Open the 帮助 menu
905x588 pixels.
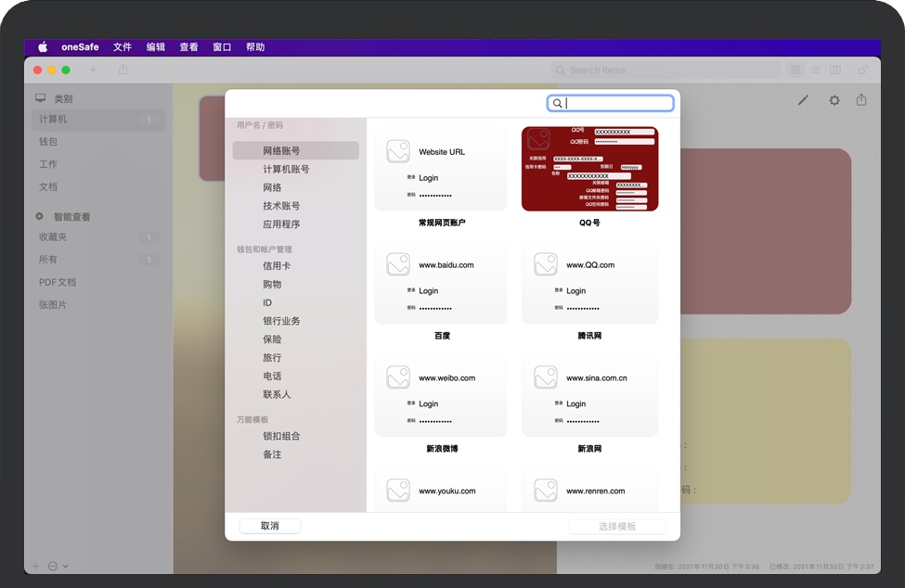(255, 47)
